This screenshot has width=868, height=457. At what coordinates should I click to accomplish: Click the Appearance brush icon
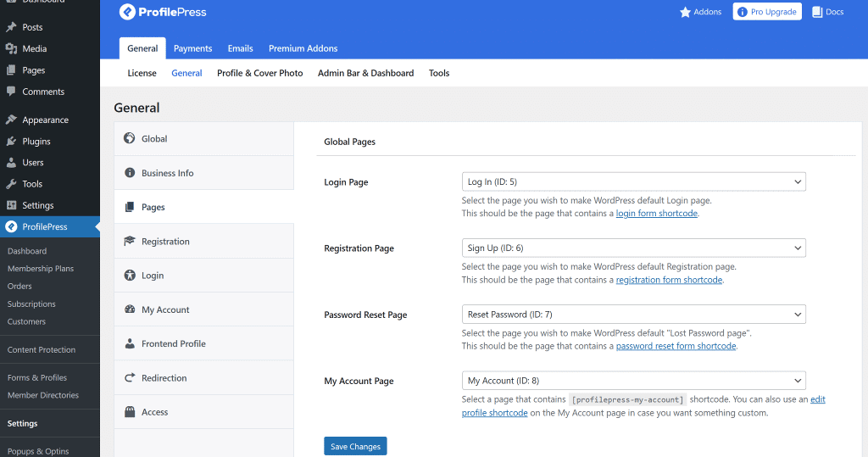pyautogui.click(x=11, y=120)
